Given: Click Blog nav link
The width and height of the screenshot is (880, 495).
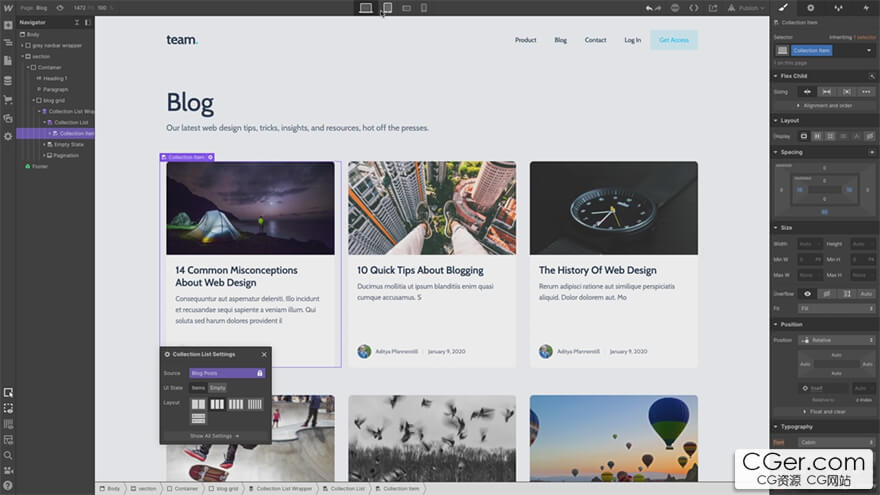Looking at the screenshot, I should point(561,40).
